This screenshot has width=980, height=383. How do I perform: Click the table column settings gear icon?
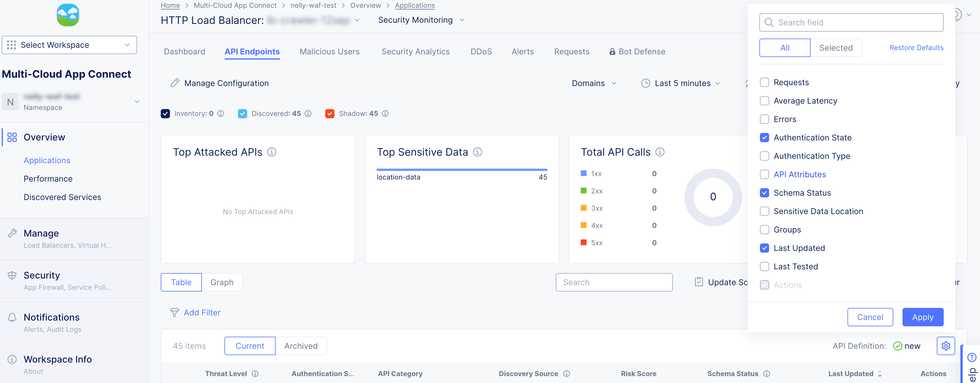click(x=945, y=346)
